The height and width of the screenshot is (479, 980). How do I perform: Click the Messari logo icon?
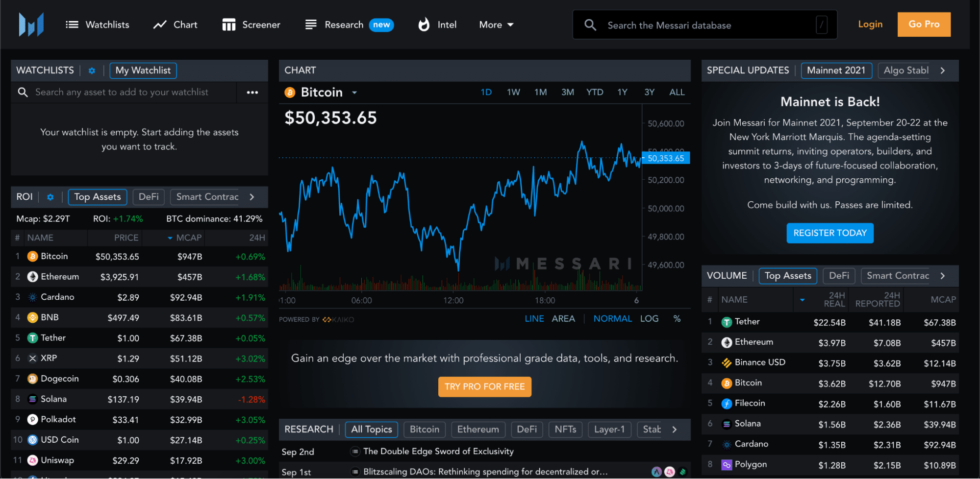point(31,24)
